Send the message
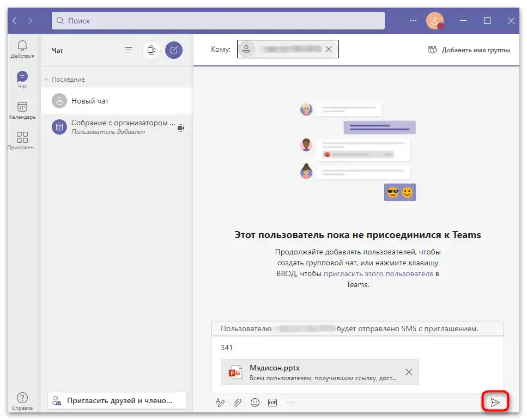Viewport: 527px width, 420px height. click(x=495, y=403)
